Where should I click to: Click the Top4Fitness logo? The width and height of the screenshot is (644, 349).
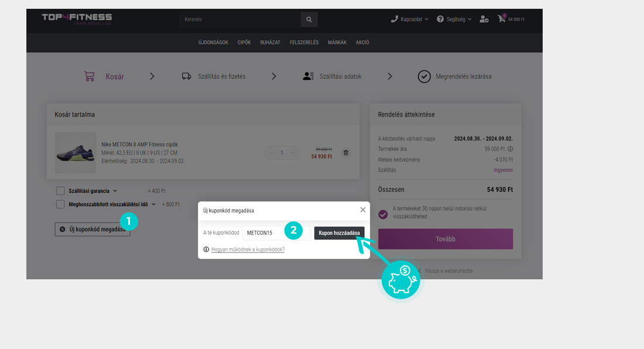click(x=77, y=19)
